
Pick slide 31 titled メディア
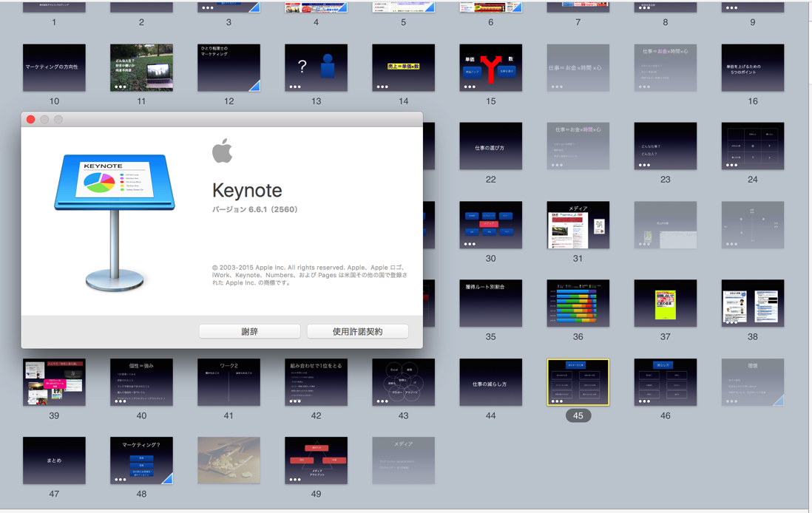coord(578,225)
